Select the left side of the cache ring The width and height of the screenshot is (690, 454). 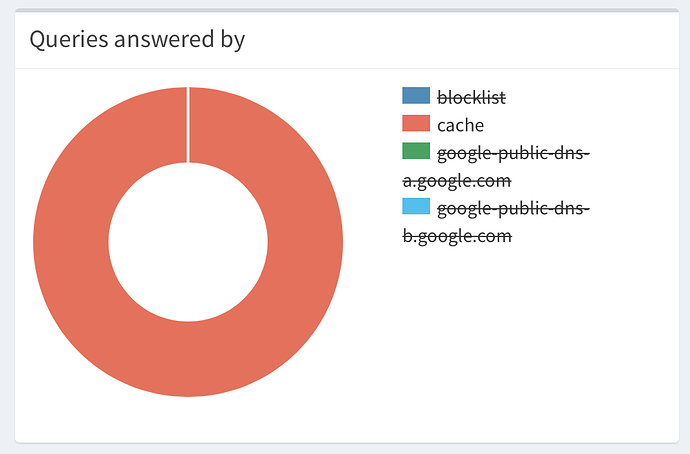coord(70,243)
